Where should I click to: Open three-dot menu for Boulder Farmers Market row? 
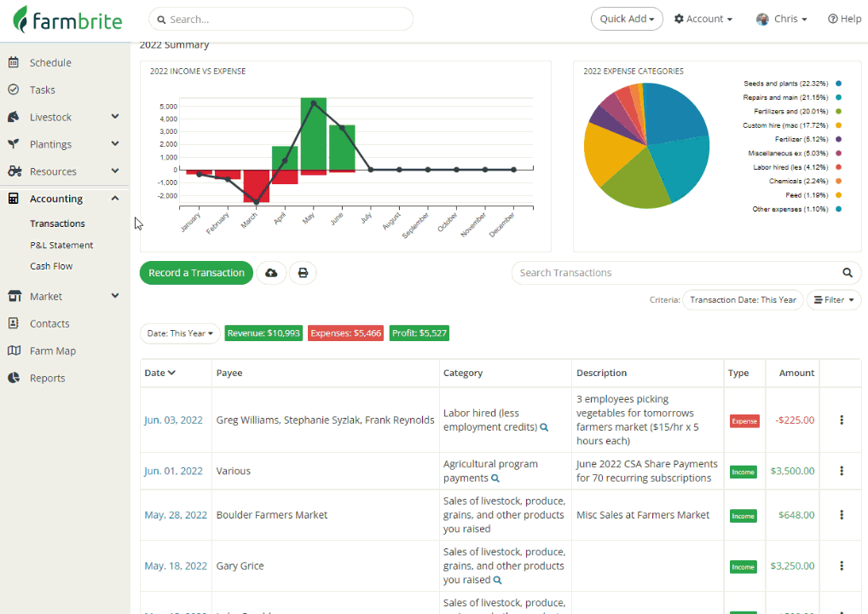tap(842, 515)
